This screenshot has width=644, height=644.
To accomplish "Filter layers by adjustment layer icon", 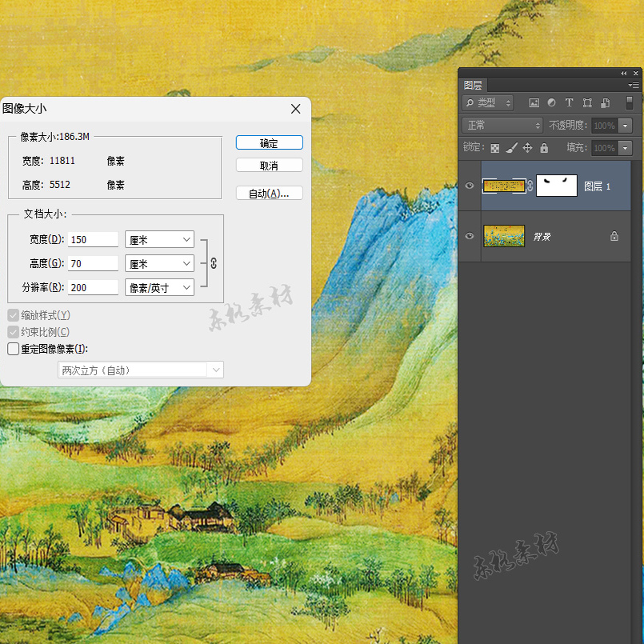I will 551,102.
